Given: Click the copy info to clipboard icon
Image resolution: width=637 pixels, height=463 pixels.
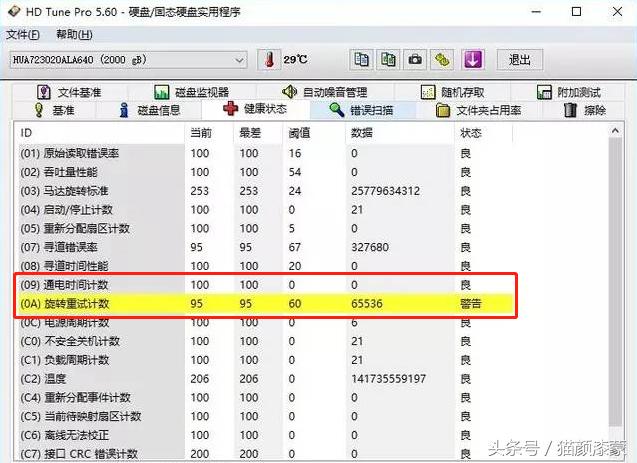Looking at the screenshot, I should click(x=361, y=60).
